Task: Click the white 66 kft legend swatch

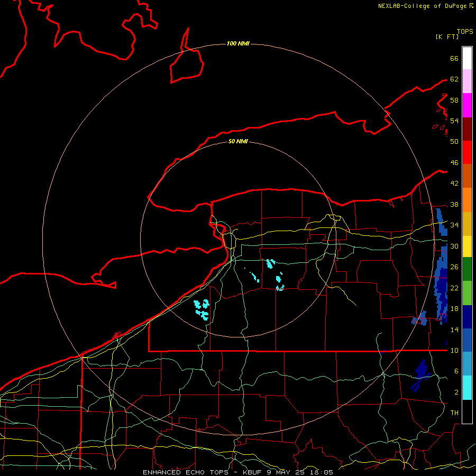Action: 467,58
